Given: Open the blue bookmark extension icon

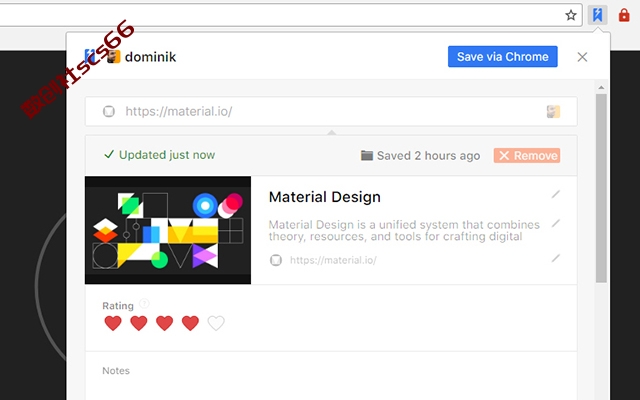Looking at the screenshot, I should tap(597, 16).
